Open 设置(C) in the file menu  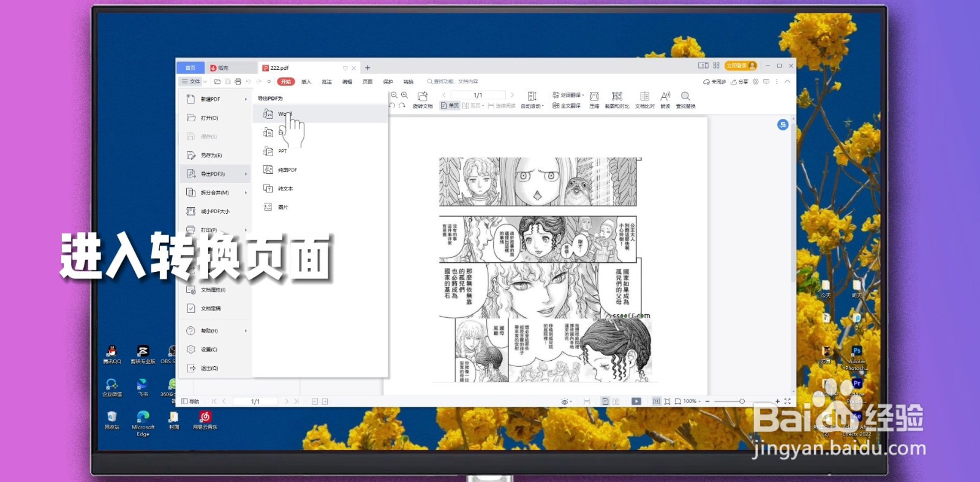[x=216, y=350]
